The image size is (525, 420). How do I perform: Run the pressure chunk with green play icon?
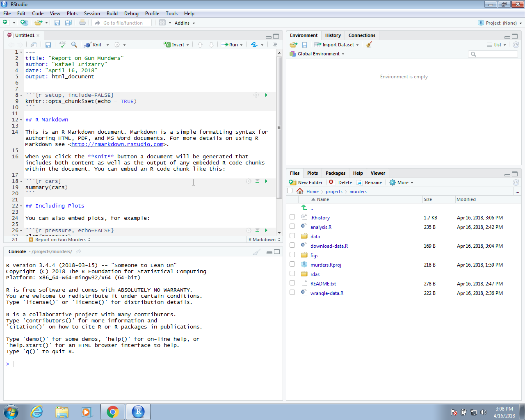[266, 231]
